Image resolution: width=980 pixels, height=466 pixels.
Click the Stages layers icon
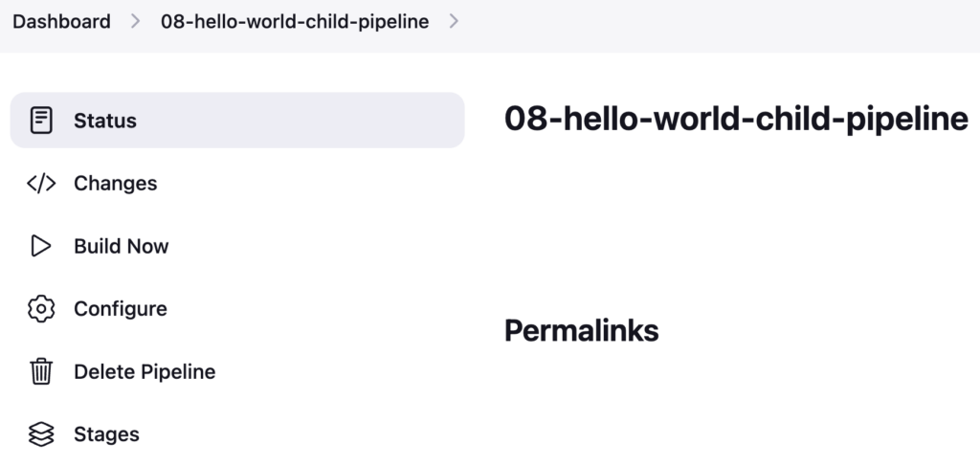coord(41,434)
